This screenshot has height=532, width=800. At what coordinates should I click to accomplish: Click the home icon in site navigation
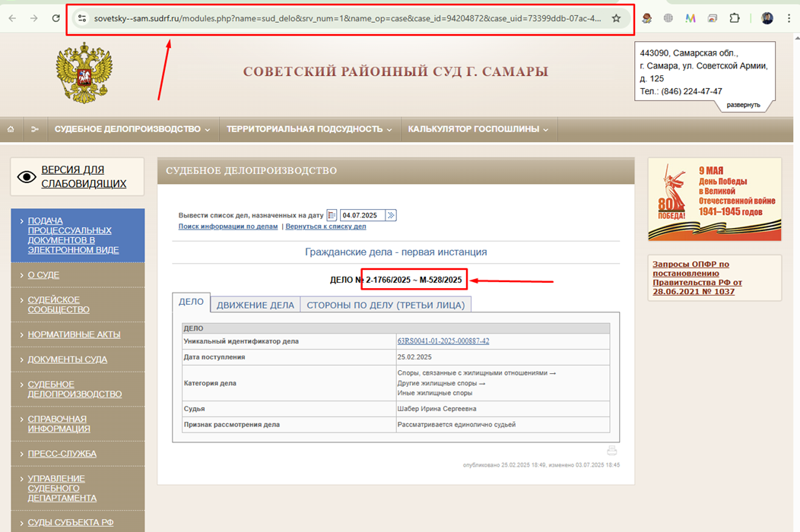point(11,129)
